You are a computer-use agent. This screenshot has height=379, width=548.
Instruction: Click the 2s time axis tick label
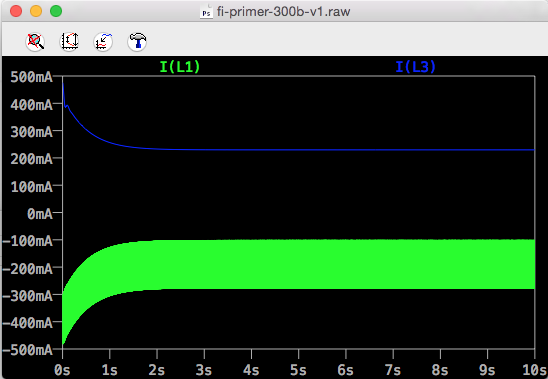pyautogui.click(x=157, y=370)
